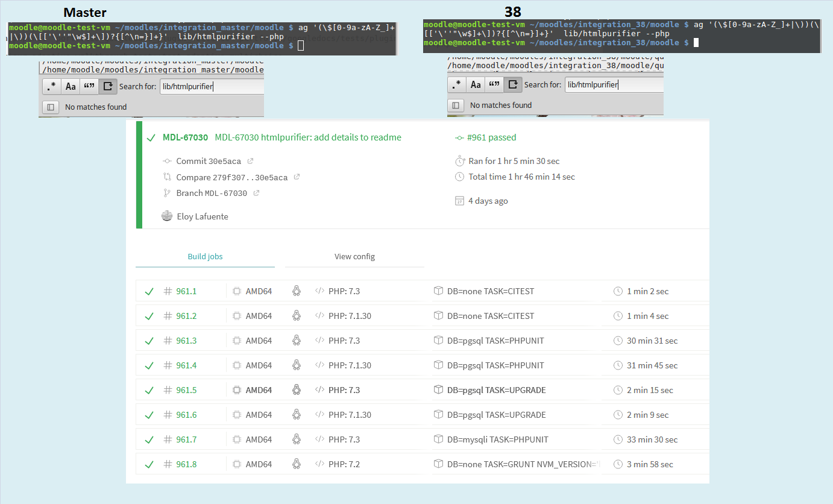This screenshot has width=833, height=504.
Task: Select 'Eloy Lafuente' author name
Action: tap(203, 216)
